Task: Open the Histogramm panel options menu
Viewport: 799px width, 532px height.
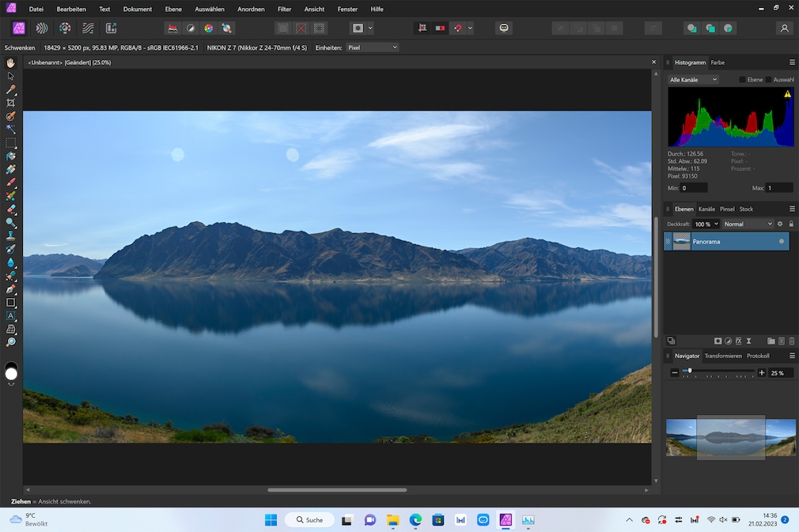Action: tap(792, 62)
